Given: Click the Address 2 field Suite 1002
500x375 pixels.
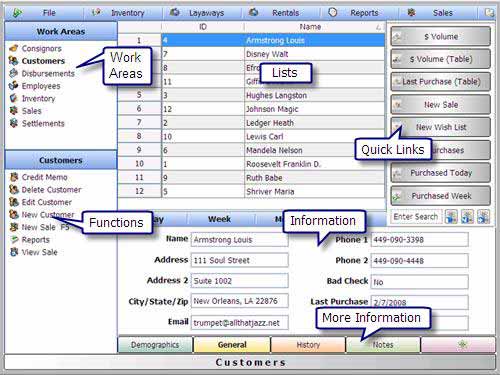Looking at the screenshot, I should tap(239, 281).
